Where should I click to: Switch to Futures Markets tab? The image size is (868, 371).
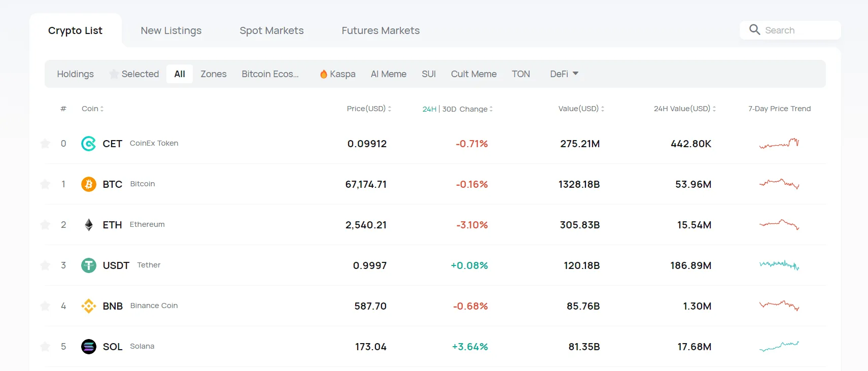click(380, 30)
